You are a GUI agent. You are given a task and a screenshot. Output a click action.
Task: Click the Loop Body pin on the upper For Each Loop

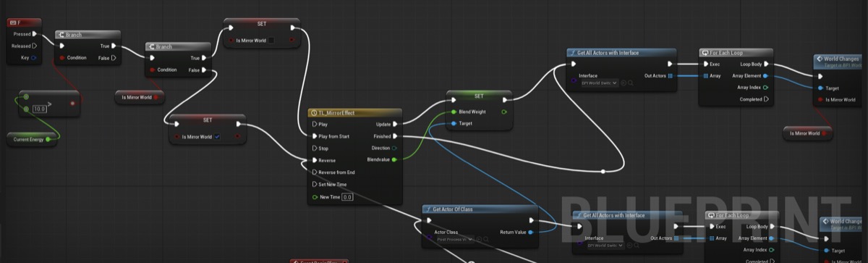click(x=765, y=64)
